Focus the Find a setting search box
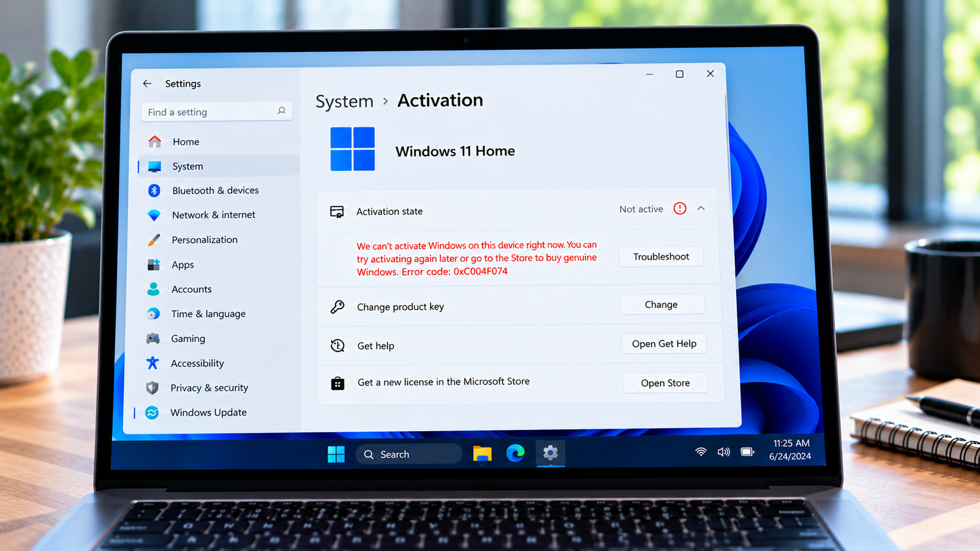The image size is (980, 551). coord(217,111)
